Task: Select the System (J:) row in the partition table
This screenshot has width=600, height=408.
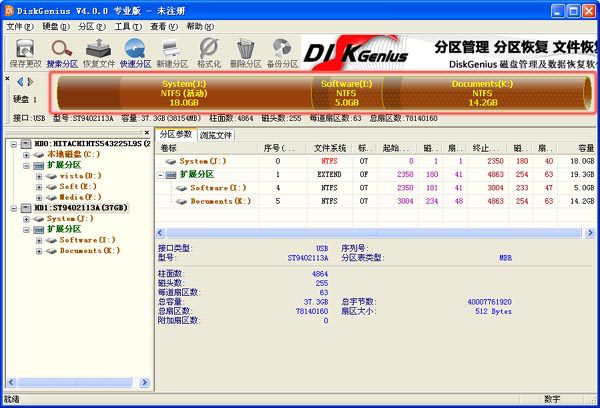Action: [203, 161]
